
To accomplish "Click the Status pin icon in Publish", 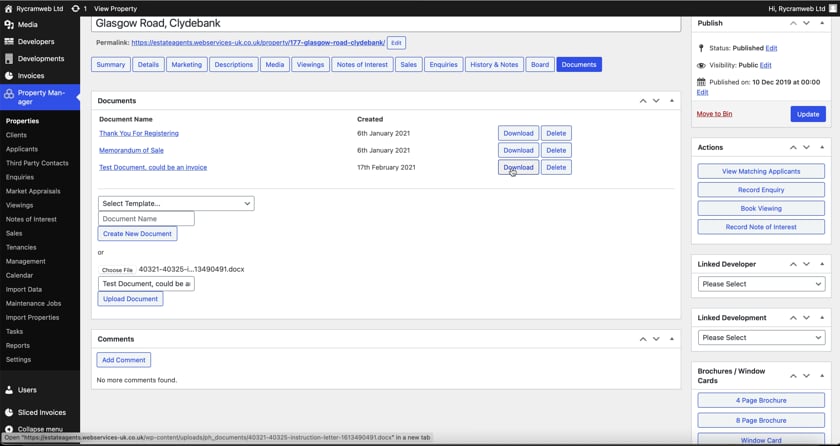I will [x=701, y=48].
